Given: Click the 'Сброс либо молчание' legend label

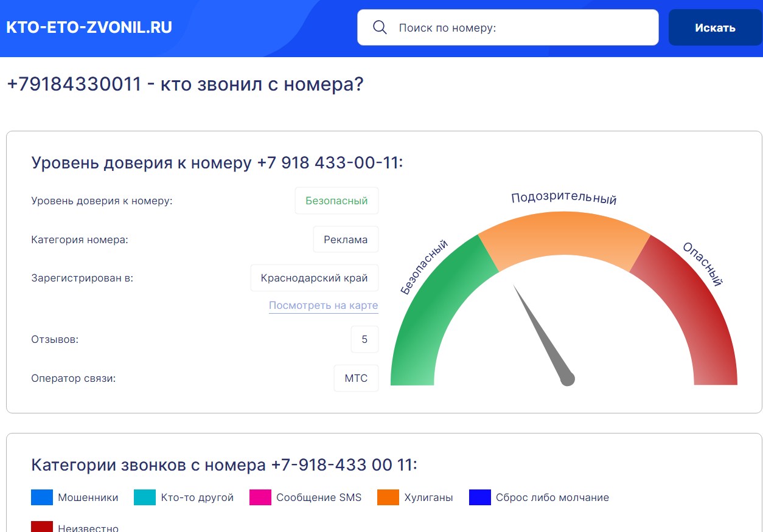Looking at the screenshot, I should (552, 497).
